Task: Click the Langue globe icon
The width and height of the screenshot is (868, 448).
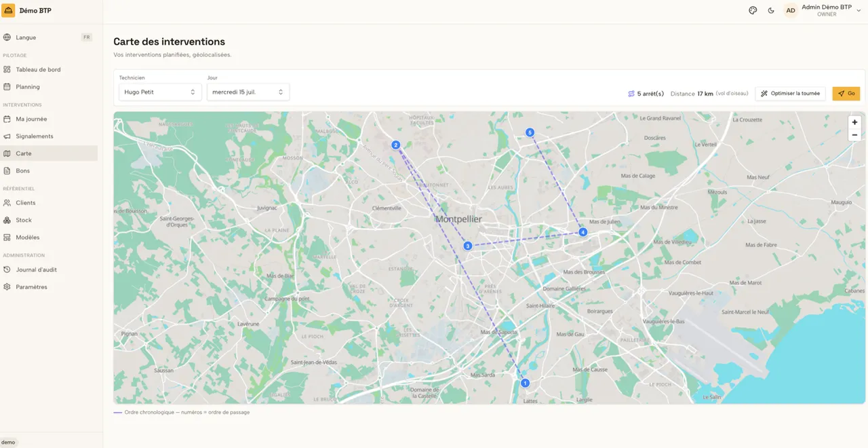Action: [7, 37]
